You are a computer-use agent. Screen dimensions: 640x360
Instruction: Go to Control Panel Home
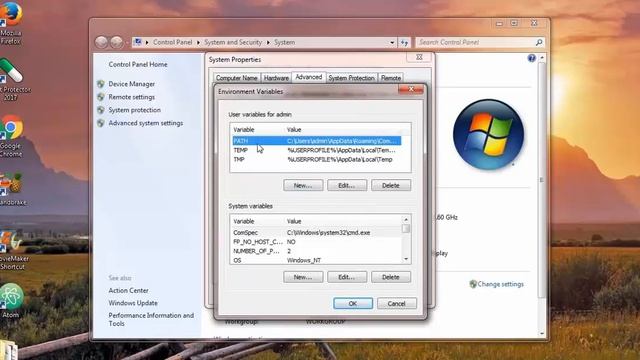point(138,64)
